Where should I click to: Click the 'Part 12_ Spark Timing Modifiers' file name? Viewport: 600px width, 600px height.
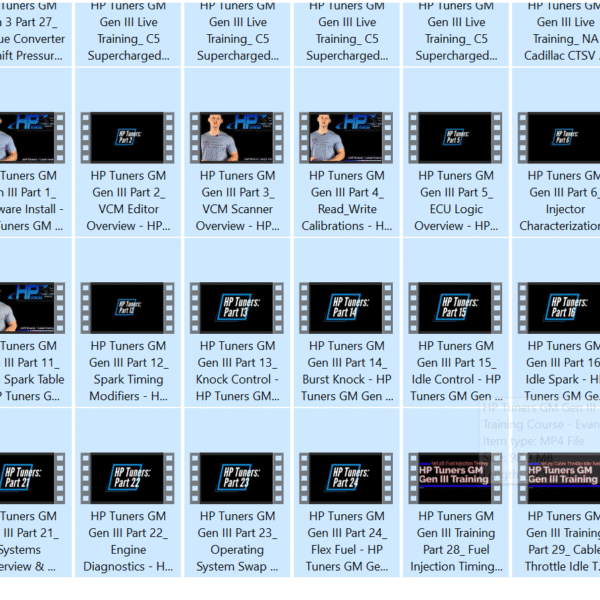pos(128,371)
